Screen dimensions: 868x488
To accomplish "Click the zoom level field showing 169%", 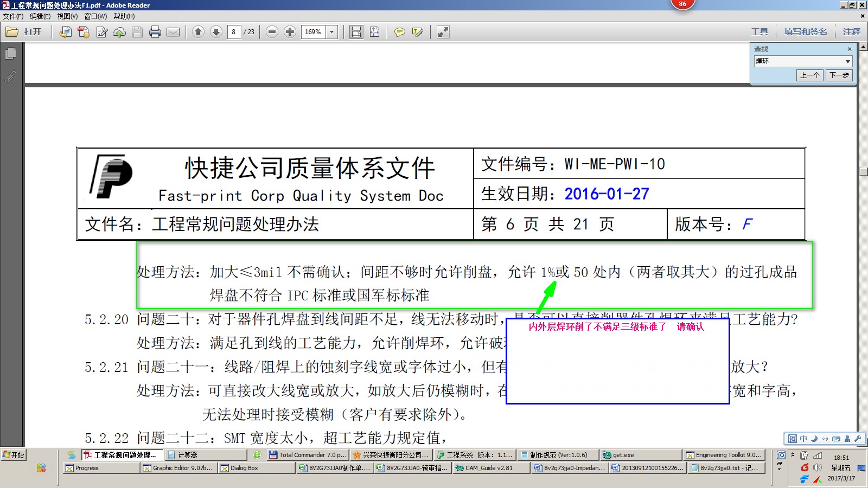I will (x=314, y=32).
